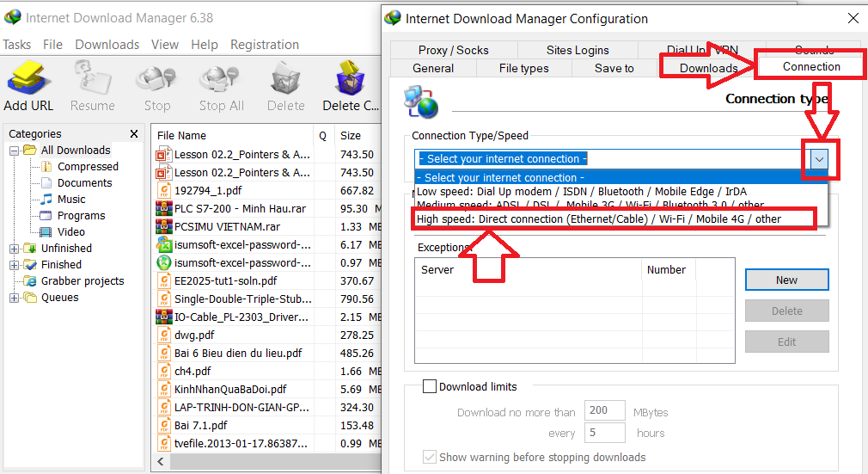
Task: Select the Programs category icon
Action: pos(46,216)
